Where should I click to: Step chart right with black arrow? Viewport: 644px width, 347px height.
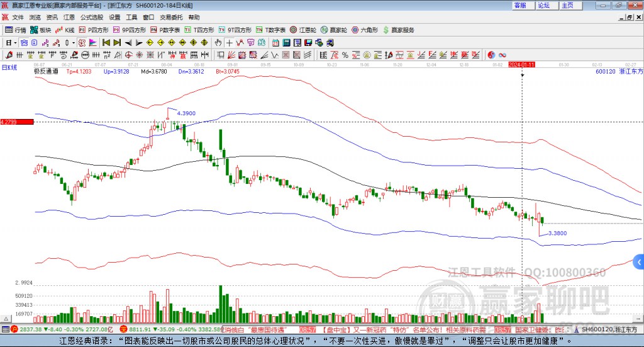[139, 43]
